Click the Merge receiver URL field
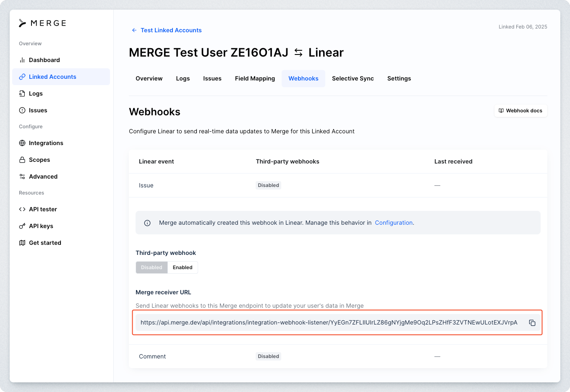This screenshot has height=392, width=570. [x=329, y=323]
